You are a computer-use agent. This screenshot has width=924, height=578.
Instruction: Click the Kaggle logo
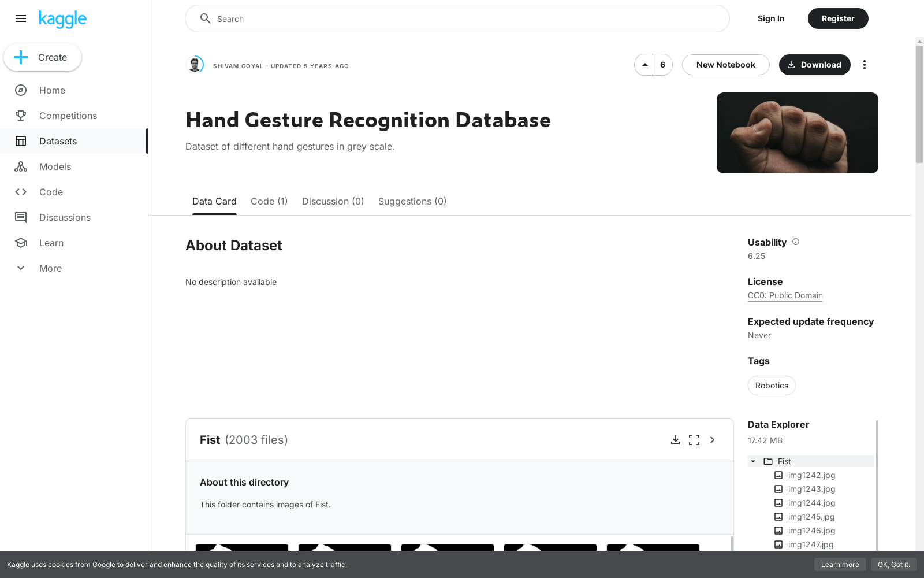click(62, 19)
